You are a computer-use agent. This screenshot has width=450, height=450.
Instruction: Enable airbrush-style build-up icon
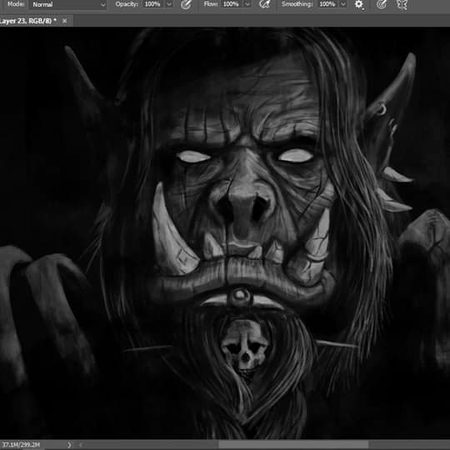[265, 5]
